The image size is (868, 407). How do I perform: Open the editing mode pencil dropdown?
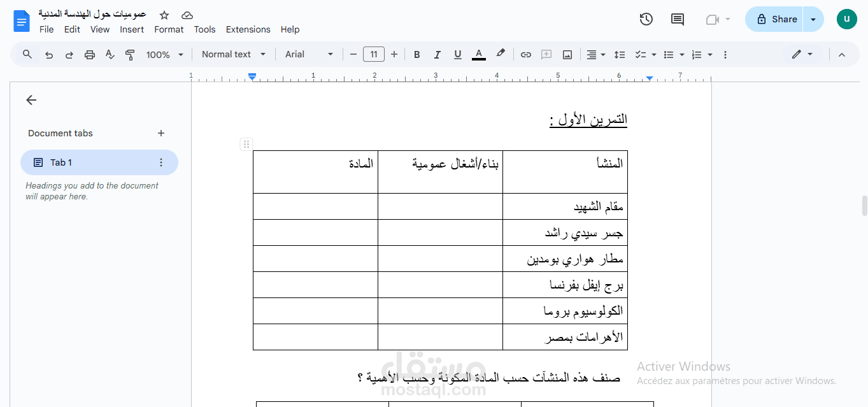[802, 55]
